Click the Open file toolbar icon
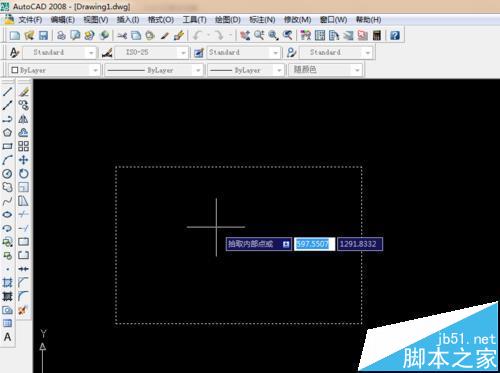 29,35
